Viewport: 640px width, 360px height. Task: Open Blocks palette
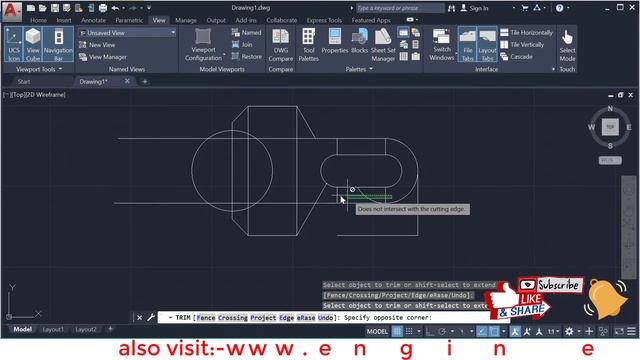click(x=360, y=41)
